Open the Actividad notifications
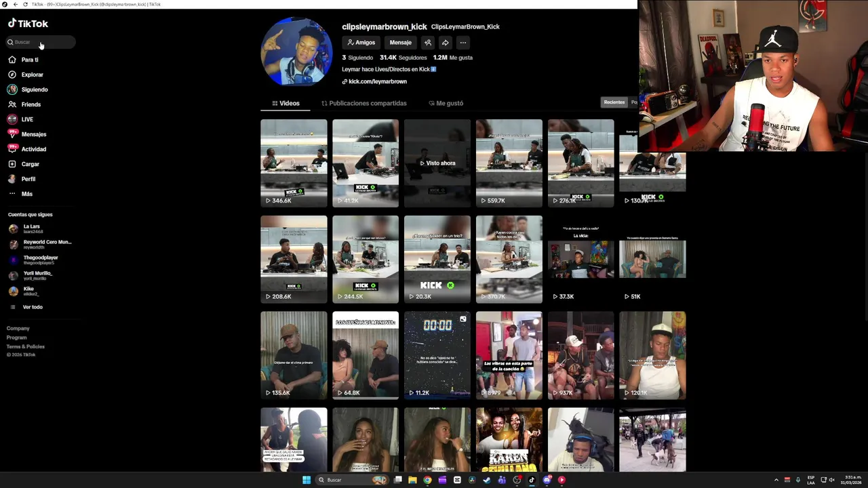The height and width of the screenshot is (488, 868). point(27,149)
